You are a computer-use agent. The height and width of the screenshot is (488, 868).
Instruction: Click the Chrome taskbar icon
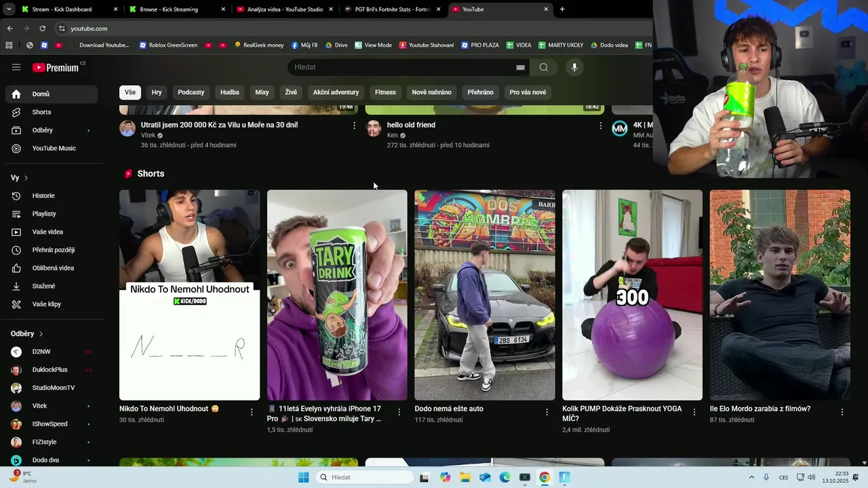(544, 477)
